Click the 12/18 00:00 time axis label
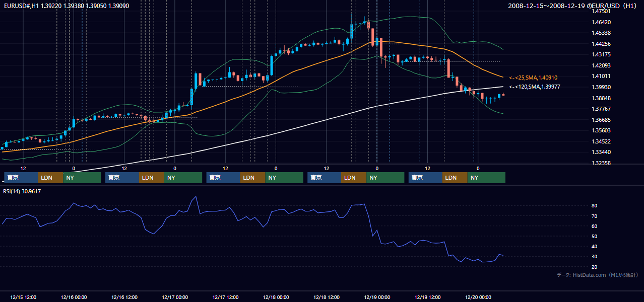Screen dimensions: 644x302 [276, 297]
